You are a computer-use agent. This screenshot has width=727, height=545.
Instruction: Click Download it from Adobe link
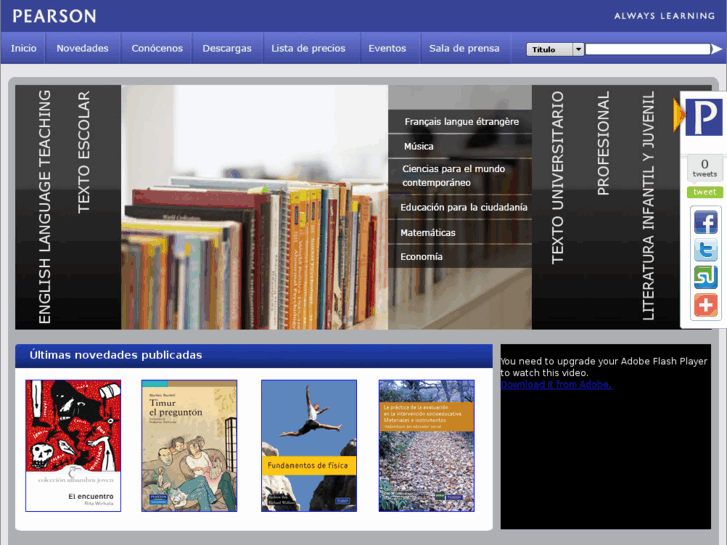[556, 385]
